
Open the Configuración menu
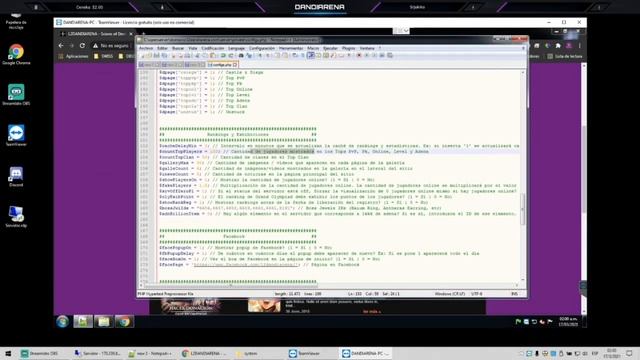(x=262, y=48)
